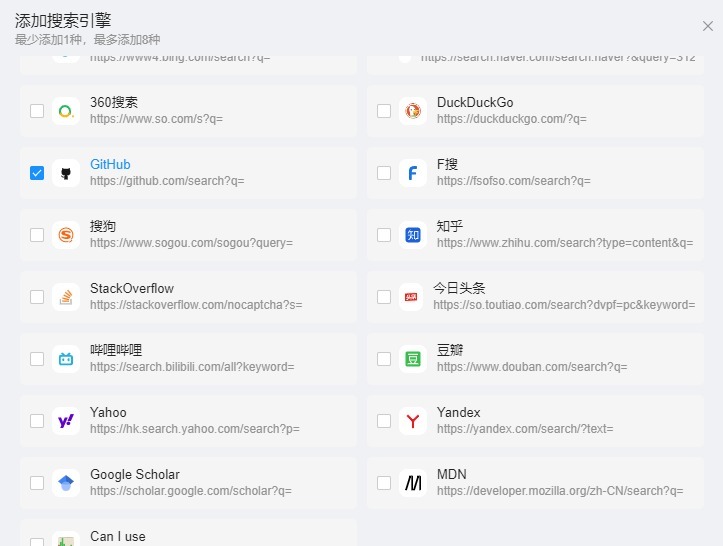The width and height of the screenshot is (723, 546).
Task: Close the 添加搜索引擎 dialog
Action: 708,27
